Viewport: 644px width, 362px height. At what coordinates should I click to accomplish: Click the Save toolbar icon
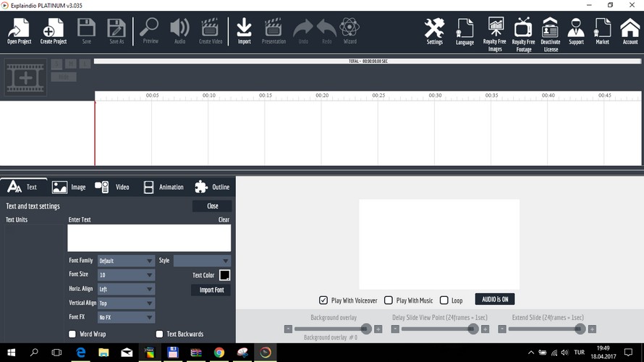pos(86,31)
